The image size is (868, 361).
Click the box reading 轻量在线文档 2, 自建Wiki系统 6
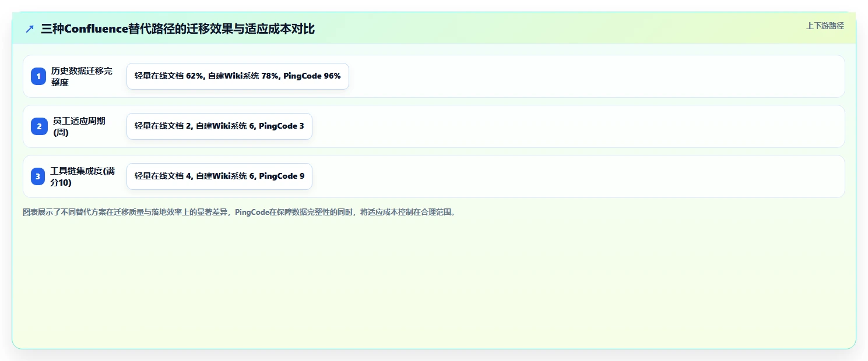click(x=219, y=126)
